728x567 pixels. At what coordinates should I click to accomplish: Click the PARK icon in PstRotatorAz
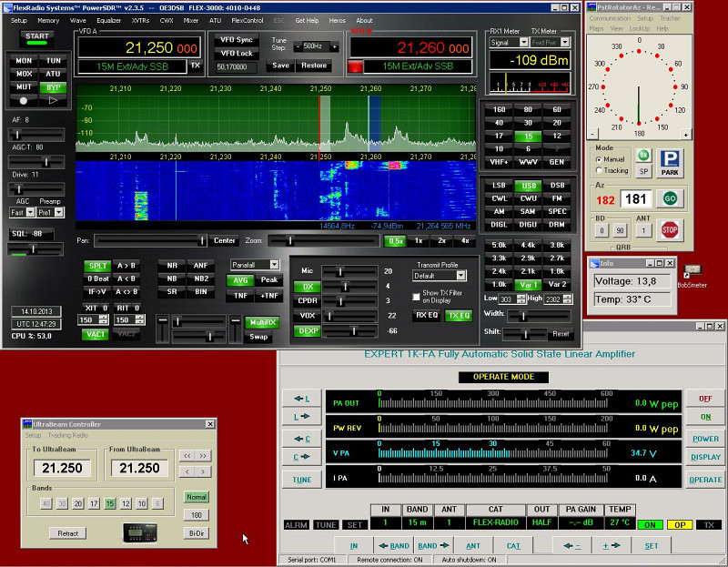click(x=670, y=163)
